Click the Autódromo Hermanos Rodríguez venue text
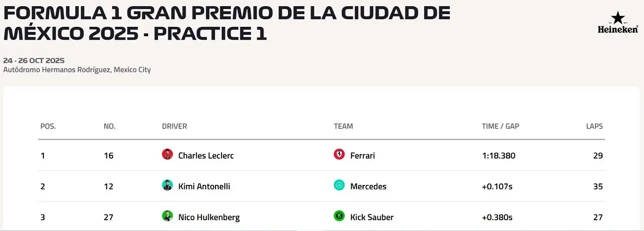Viewport: 644px width, 231px height. pos(77,70)
